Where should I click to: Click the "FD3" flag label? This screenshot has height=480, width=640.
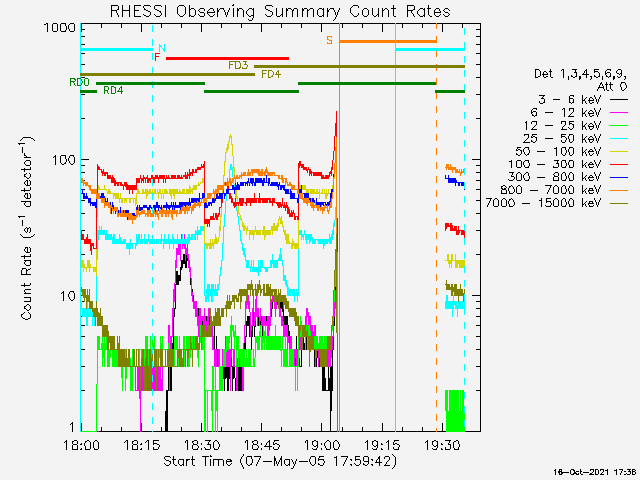[x=238, y=65]
